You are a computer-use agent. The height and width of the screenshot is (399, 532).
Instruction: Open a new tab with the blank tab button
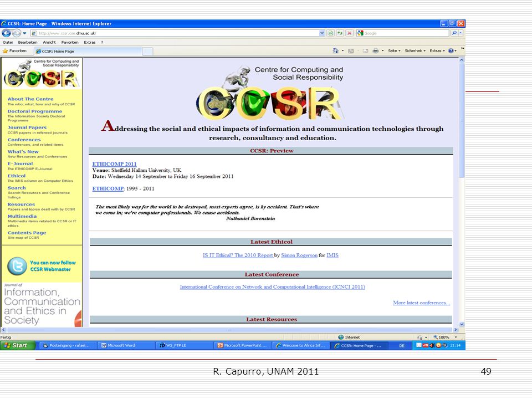click(147, 51)
